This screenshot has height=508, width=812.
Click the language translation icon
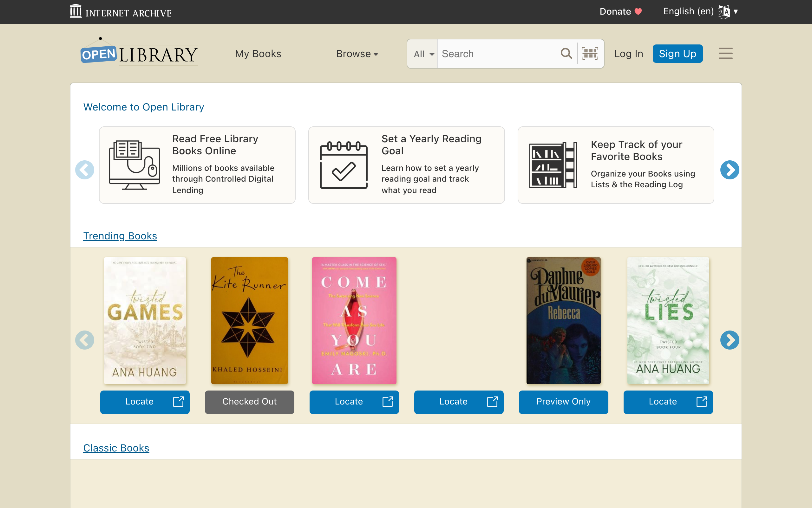(x=724, y=12)
